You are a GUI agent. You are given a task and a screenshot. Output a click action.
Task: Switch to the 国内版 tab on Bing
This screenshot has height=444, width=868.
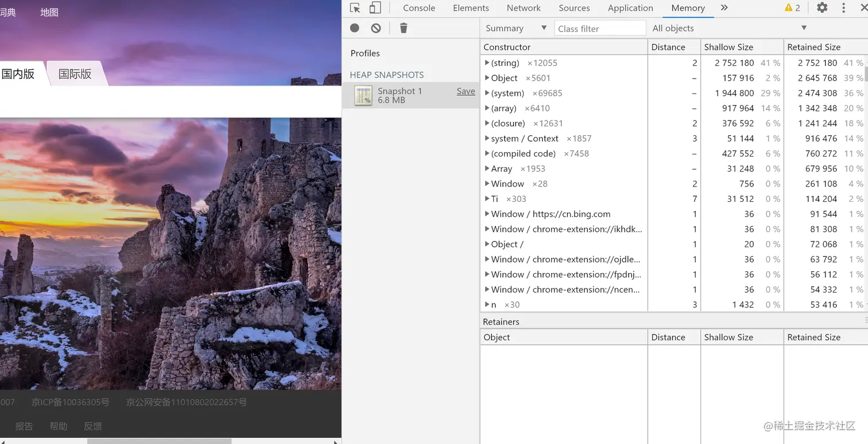point(21,73)
